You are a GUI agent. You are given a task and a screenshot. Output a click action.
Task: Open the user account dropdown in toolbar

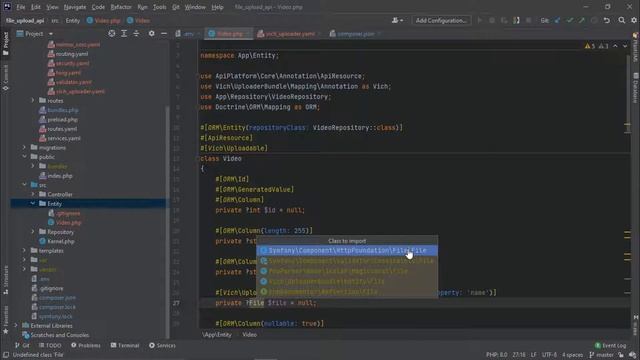click(397, 20)
